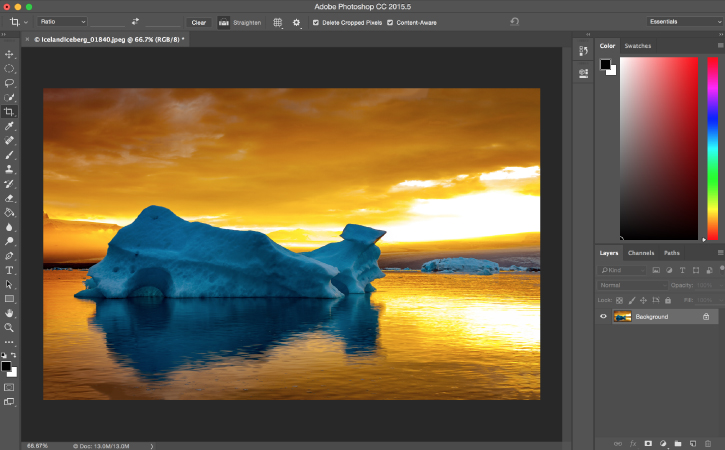Toggle the Content-Aware checkbox
725x450 pixels.
[390, 21]
